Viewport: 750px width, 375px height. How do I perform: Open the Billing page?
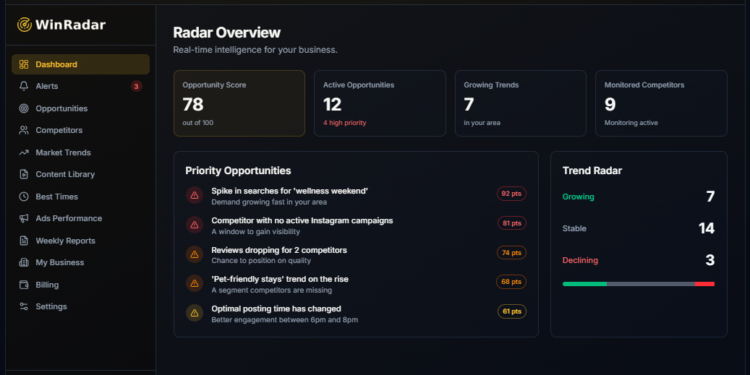tap(80, 285)
